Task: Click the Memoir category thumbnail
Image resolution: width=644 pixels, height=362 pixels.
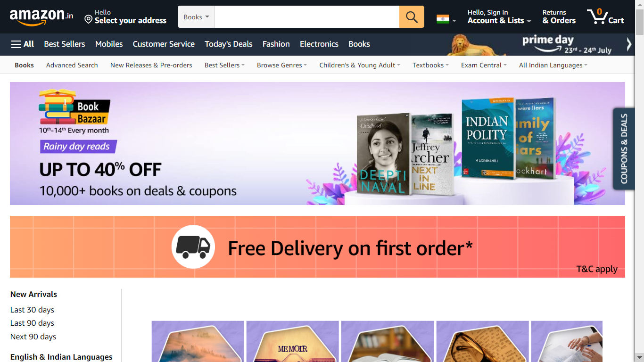Action: [293, 341]
